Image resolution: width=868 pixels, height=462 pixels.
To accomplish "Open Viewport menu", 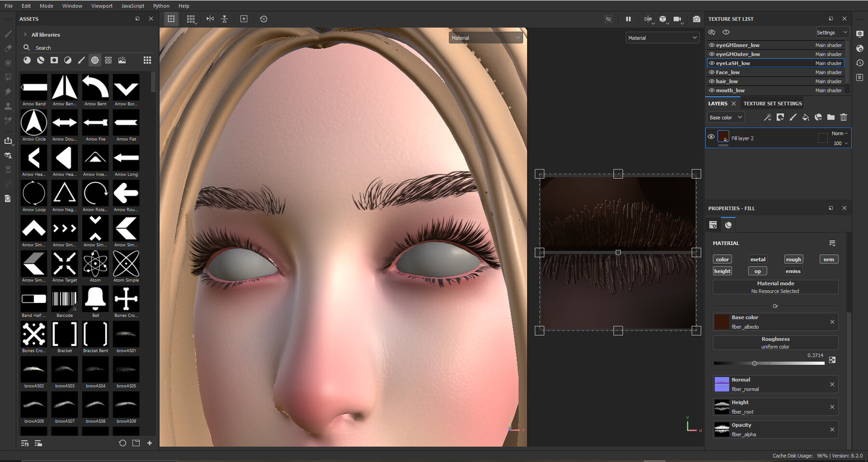I will (102, 6).
